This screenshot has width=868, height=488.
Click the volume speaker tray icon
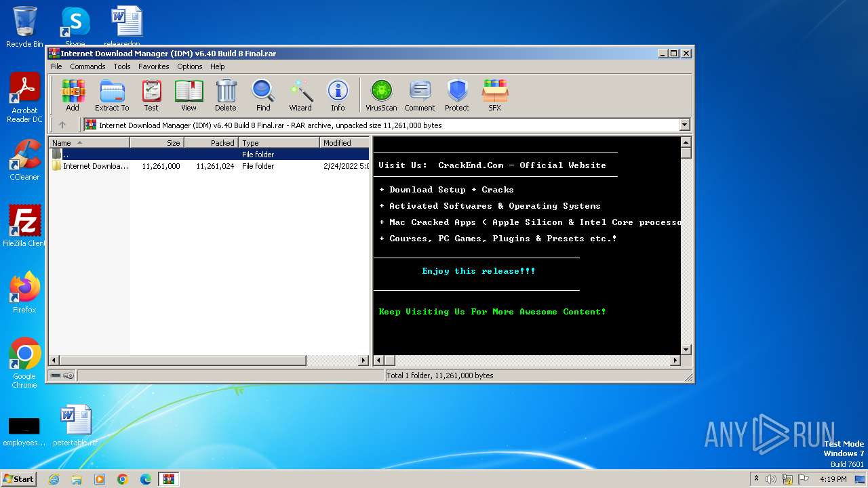tap(771, 479)
